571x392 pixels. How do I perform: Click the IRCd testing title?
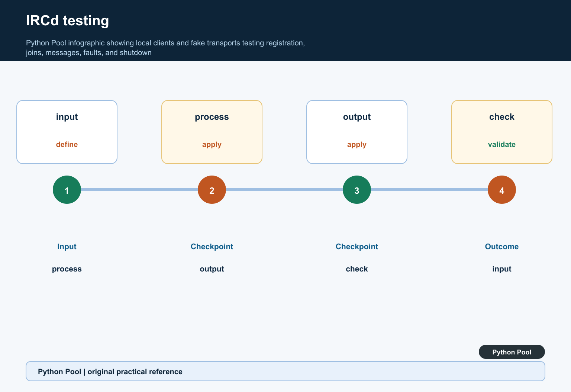point(68,21)
